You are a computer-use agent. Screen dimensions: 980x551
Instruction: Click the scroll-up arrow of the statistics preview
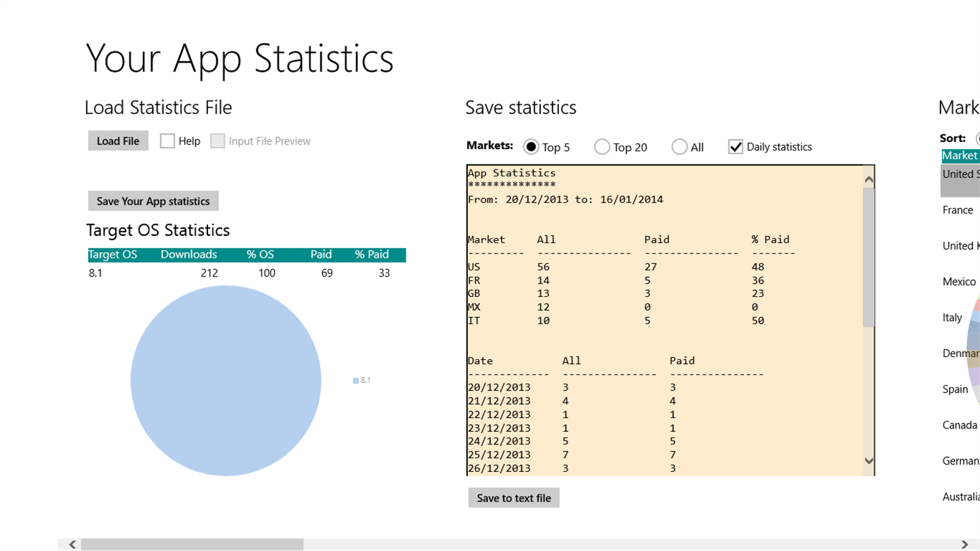pyautogui.click(x=869, y=179)
